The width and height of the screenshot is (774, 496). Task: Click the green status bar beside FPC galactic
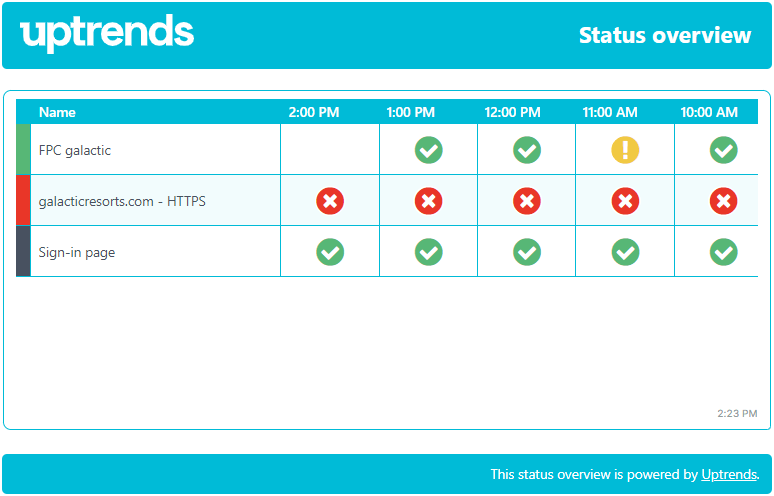23,150
